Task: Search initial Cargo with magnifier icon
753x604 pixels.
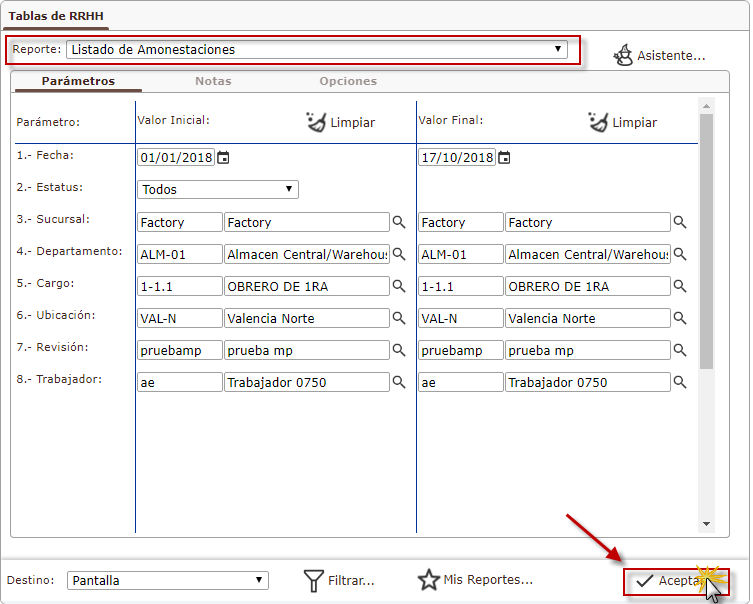Action: 399,286
